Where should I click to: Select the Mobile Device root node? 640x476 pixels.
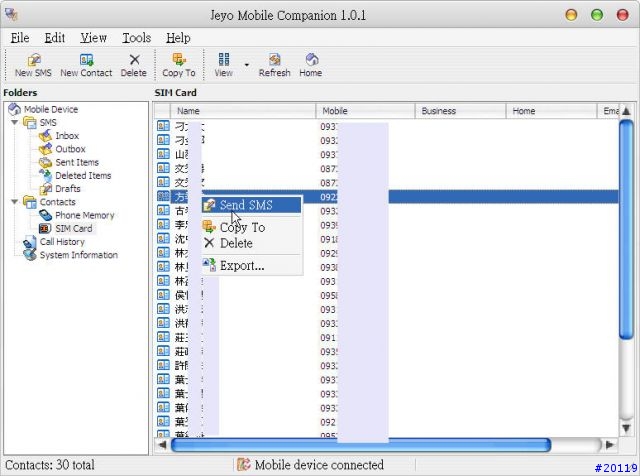click(51, 109)
